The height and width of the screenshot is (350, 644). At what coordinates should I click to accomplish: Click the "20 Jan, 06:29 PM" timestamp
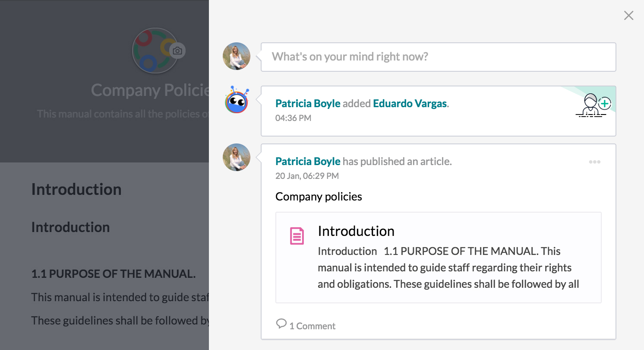click(x=307, y=176)
